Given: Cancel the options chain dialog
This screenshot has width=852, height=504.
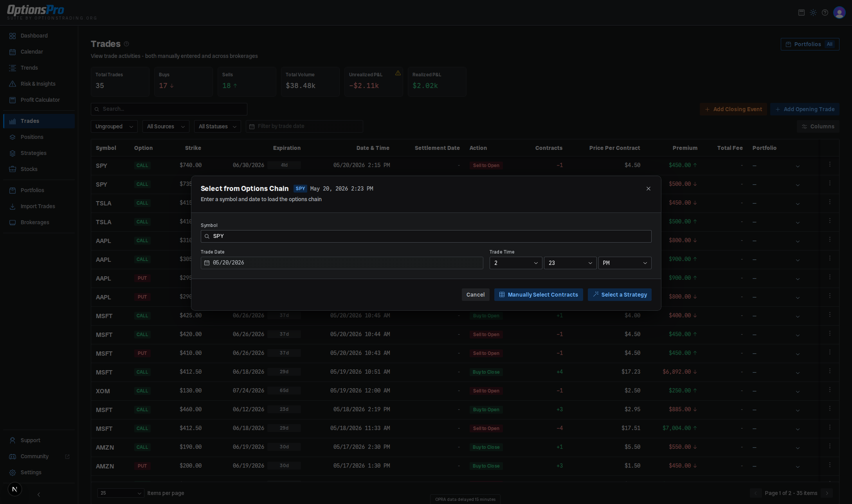Looking at the screenshot, I should [x=475, y=295].
